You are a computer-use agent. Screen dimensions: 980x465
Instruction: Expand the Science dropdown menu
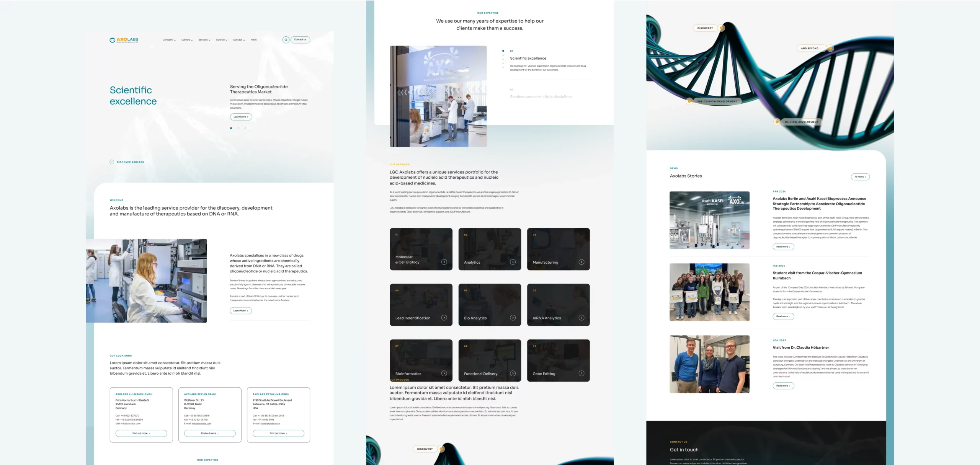[221, 40]
